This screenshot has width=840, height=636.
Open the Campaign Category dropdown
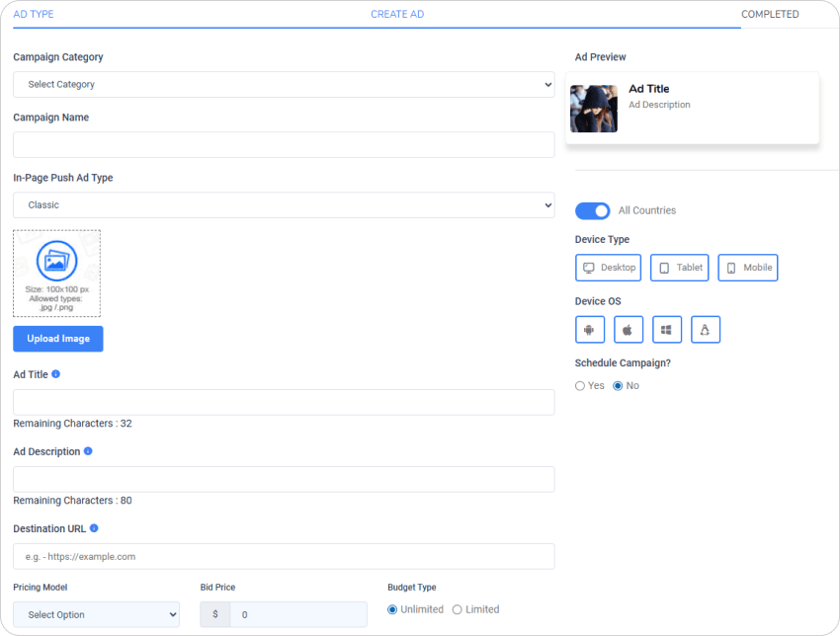tap(284, 85)
